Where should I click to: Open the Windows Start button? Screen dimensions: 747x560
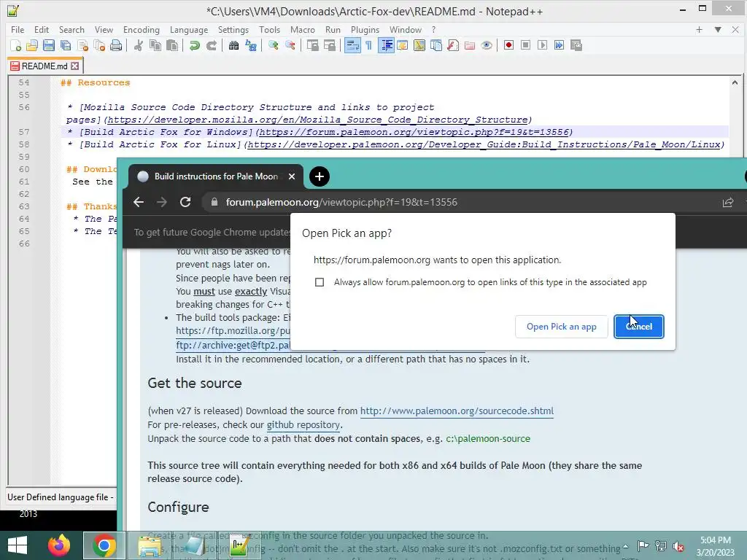pyautogui.click(x=18, y=545)
